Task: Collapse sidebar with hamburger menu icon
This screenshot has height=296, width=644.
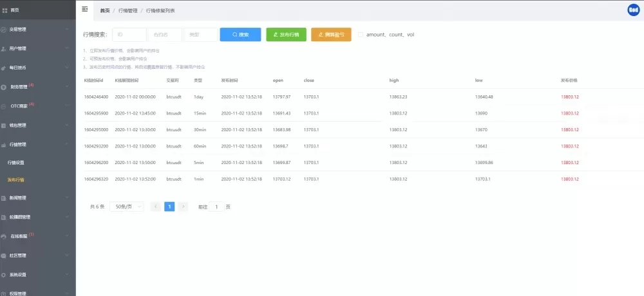Action: click(85, 9)
